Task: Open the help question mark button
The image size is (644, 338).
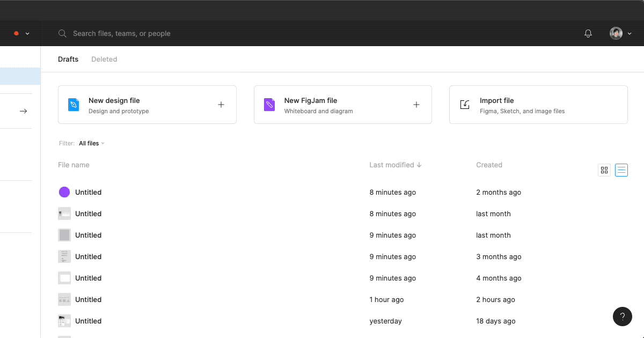Action: tap(622, 317)
